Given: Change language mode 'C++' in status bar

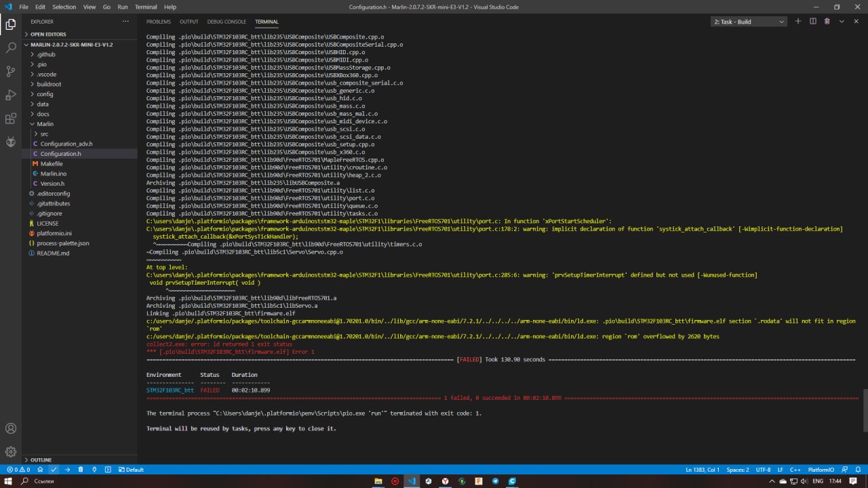Looking at the screenshot, I should [x=795, y=470].
